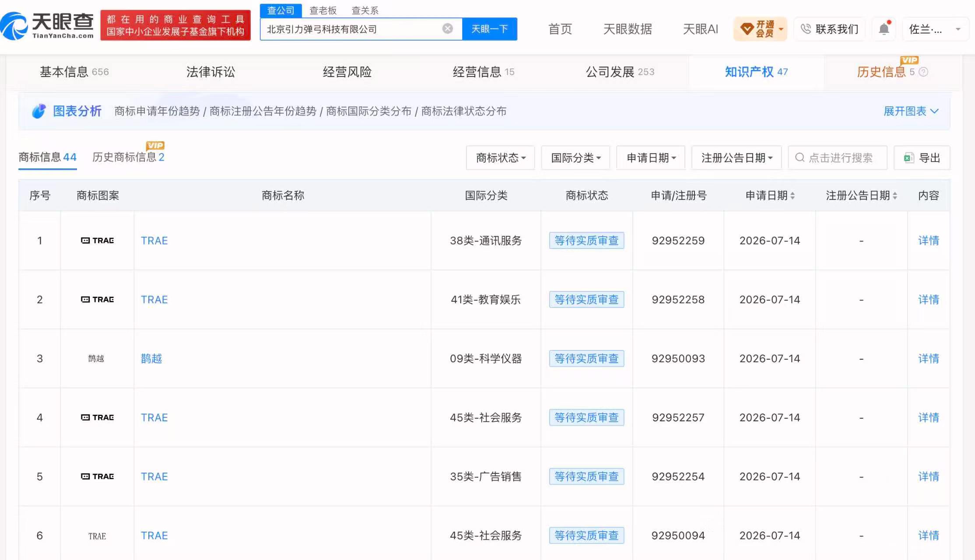The image size is (975, 560).
Task: Open 天眼数据 in the top nav
Action: 628,29
